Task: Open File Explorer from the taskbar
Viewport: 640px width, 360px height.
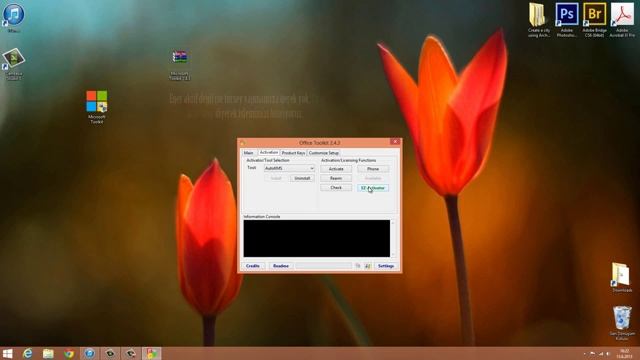Action: (x=48, y=353)
